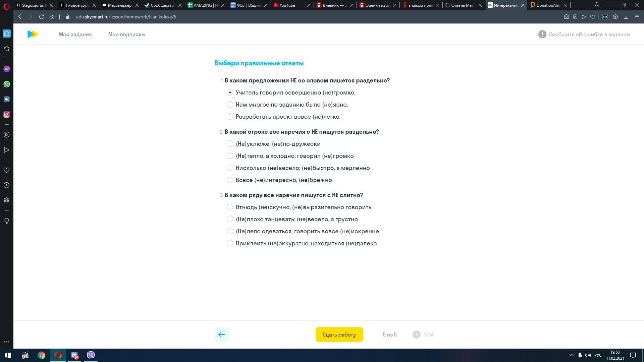Click the Skysmart logo
Screen dimensions: 644x362
pyautogui.click(x=33, y=34)
